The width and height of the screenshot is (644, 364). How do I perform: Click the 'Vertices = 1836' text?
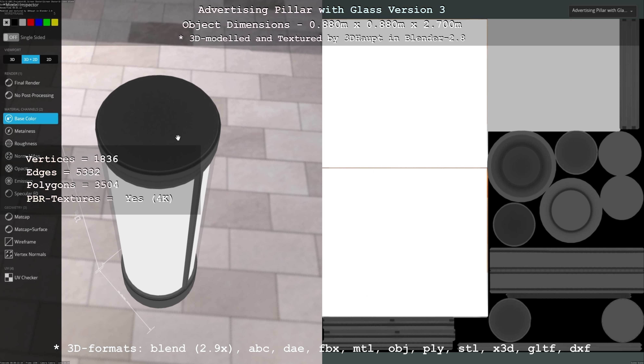point(72,159)
